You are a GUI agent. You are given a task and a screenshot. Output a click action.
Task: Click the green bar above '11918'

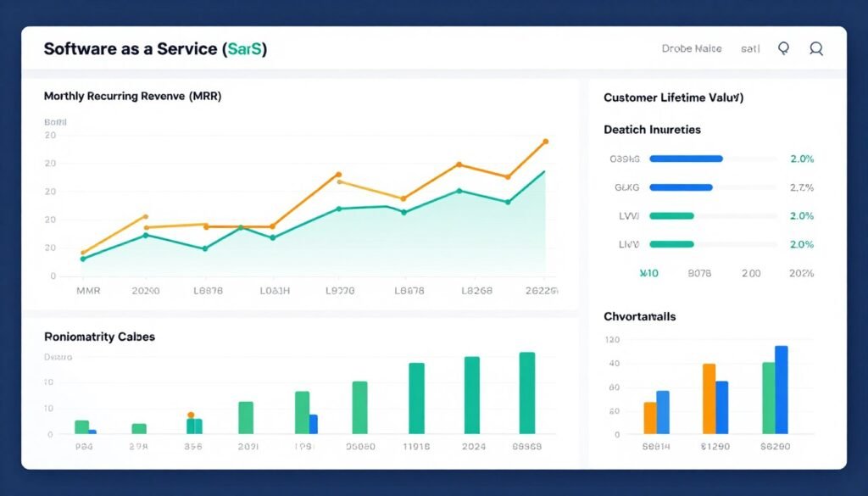416,398
